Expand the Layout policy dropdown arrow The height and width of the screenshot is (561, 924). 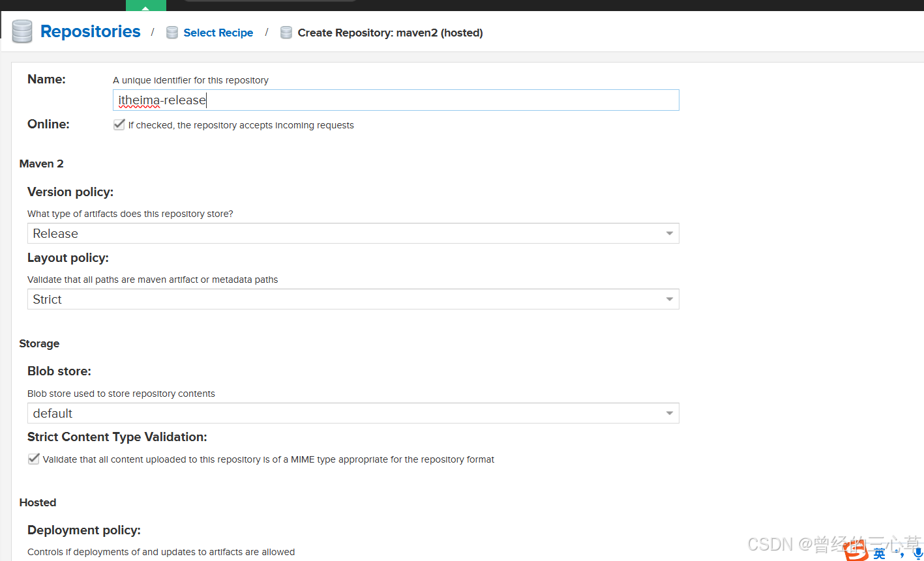tap(670, 299)
